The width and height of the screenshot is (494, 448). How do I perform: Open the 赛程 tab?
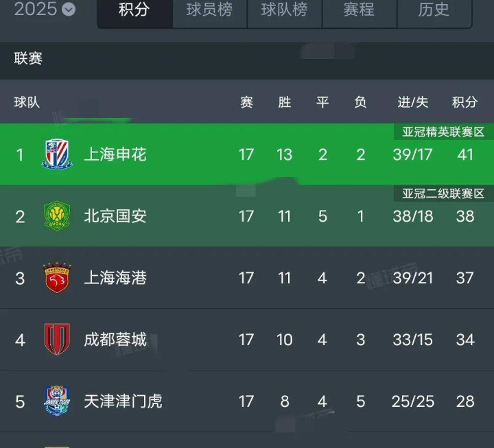coord(360,10)
